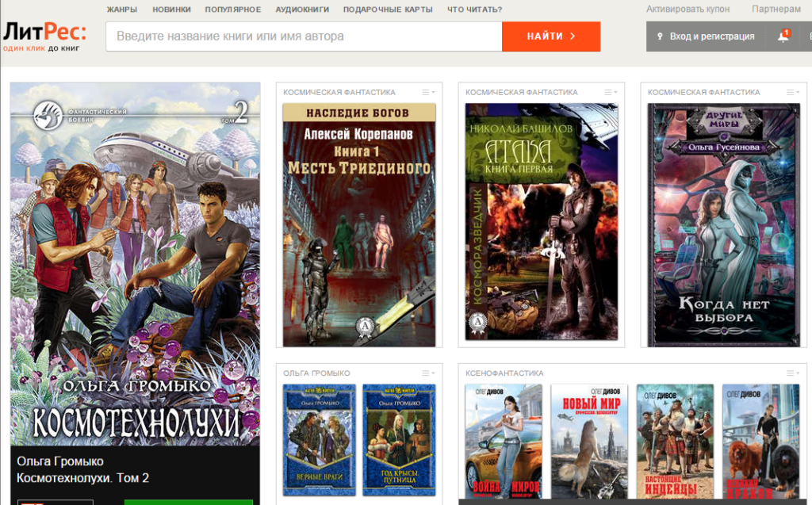Open options menu of Ксенофантастика card
Image resolution: width=812 pixels, height=505 pixels.
(x=792, y=373)
